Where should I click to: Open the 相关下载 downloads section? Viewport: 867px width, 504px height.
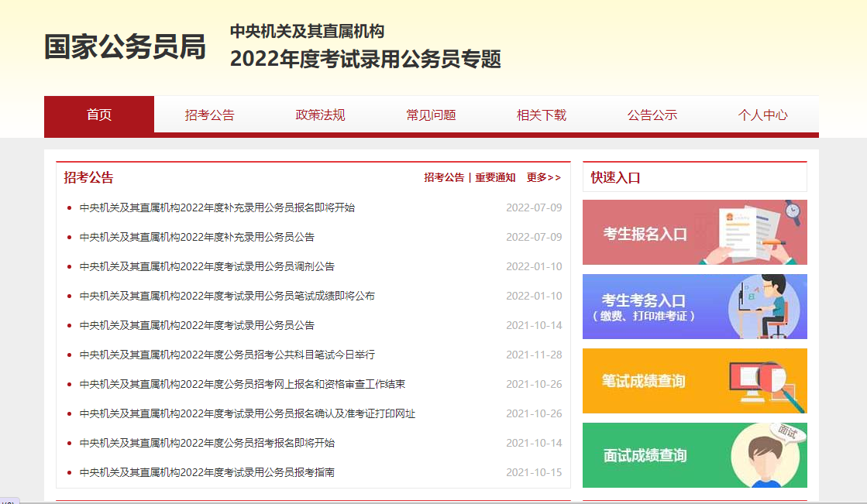pyautogui.click(x=541, y=115)
